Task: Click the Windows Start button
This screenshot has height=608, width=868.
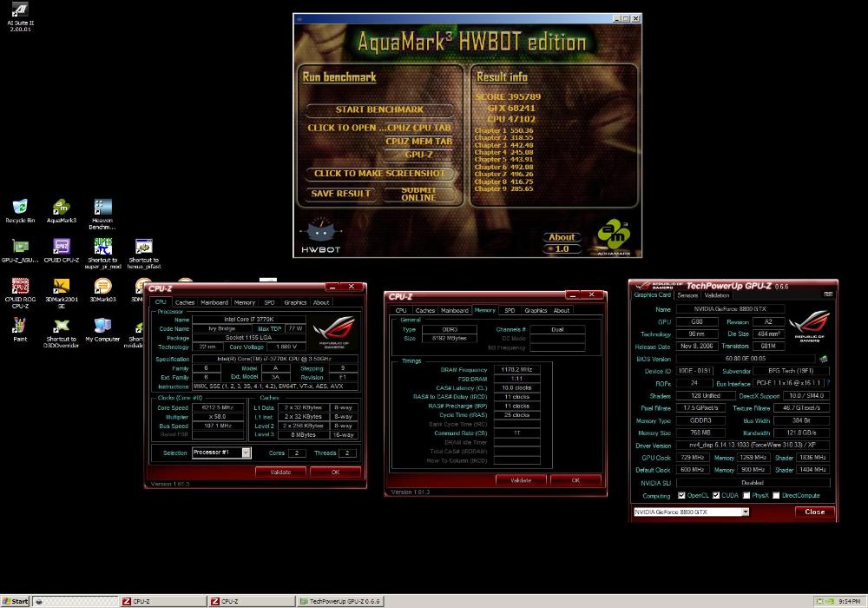Action: pos(15,601)
